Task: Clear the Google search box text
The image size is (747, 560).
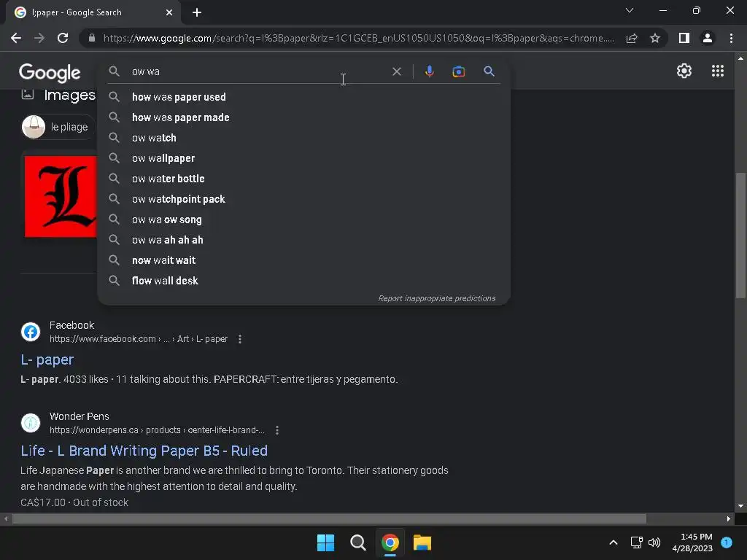Action: (x=396, y=71)
